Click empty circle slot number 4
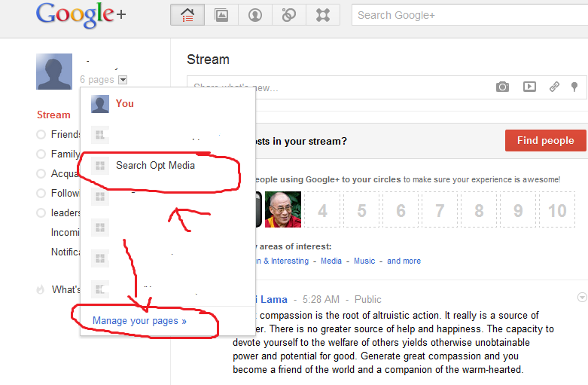The width and height of the screenshot is (588, 385). pos(322,209)
